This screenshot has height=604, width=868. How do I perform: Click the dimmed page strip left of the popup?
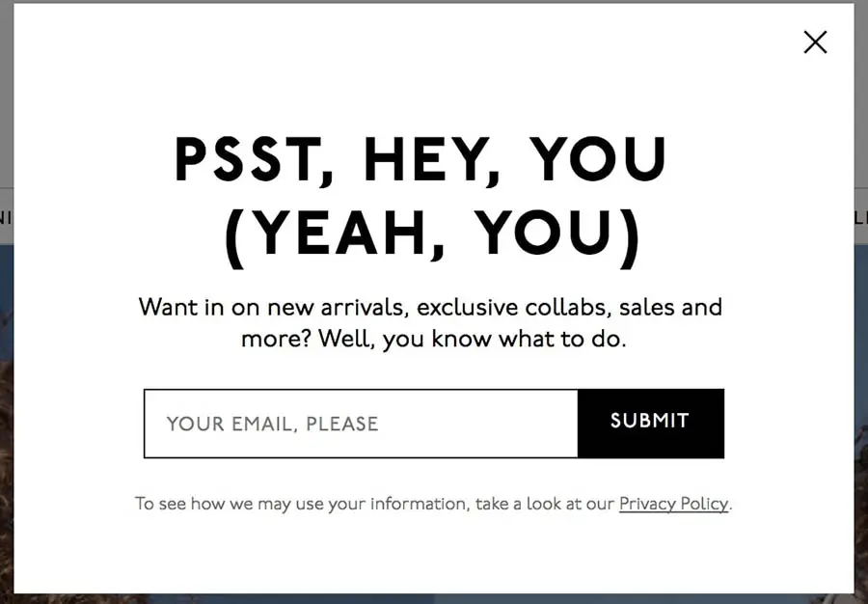tap(6, 116)
